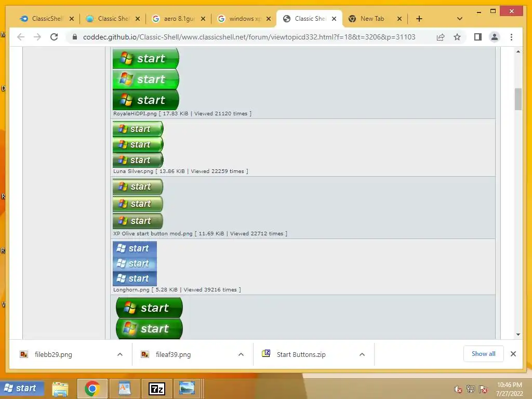Expand options for Start Buttons.zip download

362,354
